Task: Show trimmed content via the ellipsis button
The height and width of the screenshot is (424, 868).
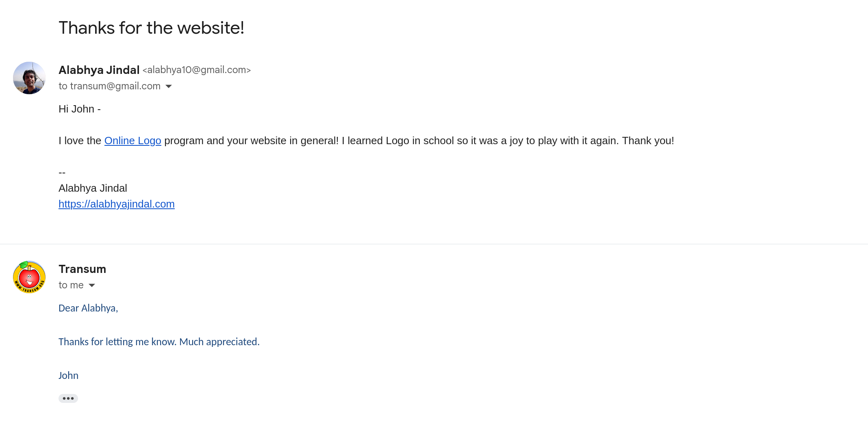Action: point(68,398)
